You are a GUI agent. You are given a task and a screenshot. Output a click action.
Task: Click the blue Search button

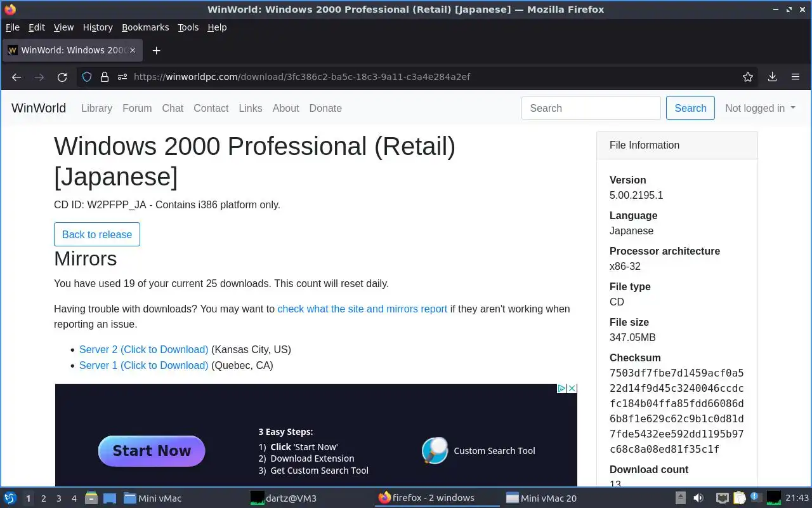coord(690,108)
